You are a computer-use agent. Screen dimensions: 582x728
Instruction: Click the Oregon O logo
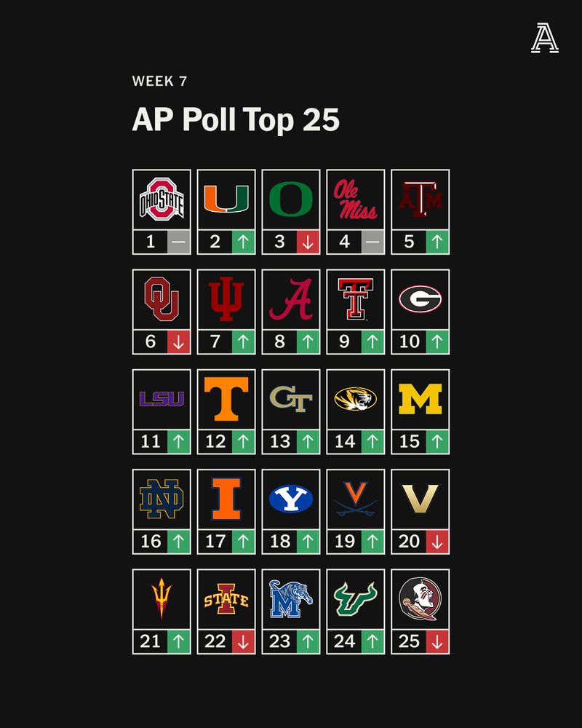click(291, 199)
